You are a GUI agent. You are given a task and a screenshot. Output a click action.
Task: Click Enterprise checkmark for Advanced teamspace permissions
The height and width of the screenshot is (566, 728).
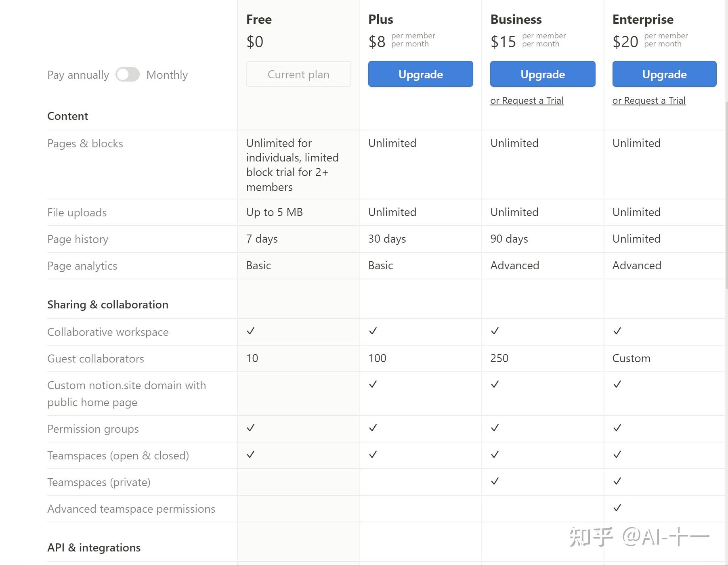tap(617, 508)
